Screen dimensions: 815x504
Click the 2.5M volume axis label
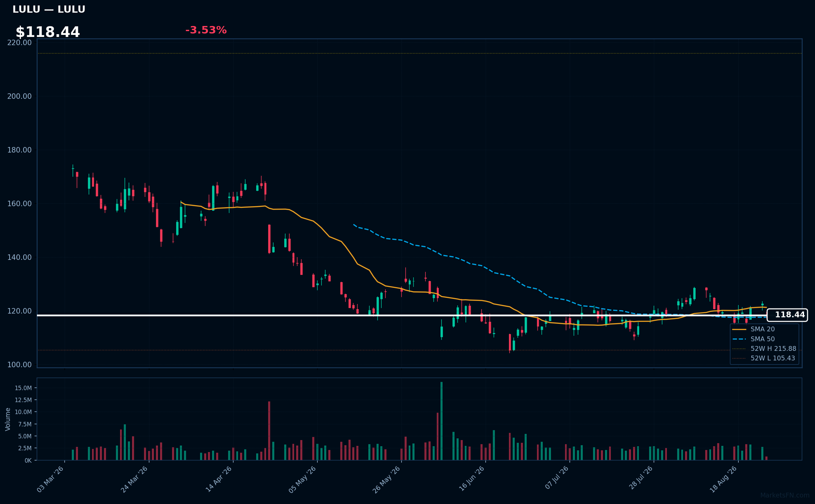25,448
